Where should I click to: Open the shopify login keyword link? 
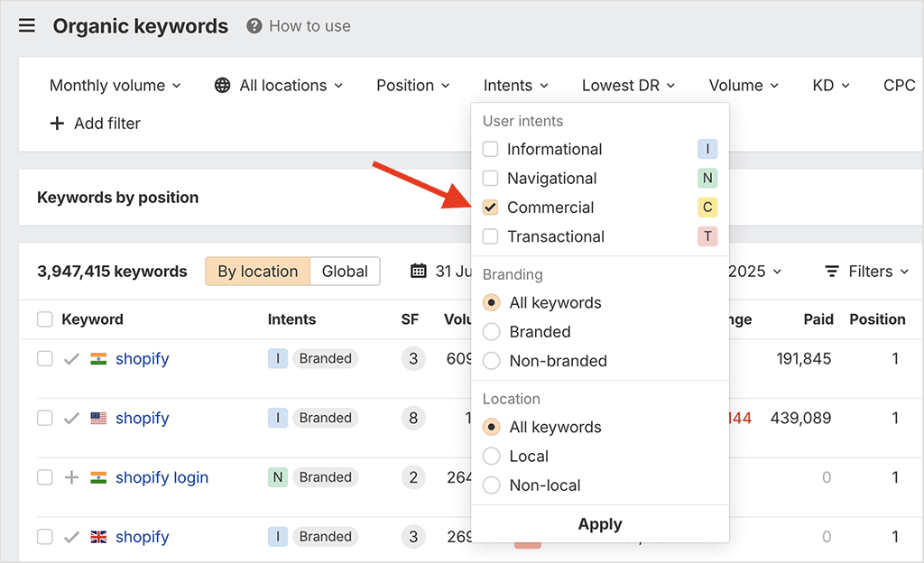[162, 477]
